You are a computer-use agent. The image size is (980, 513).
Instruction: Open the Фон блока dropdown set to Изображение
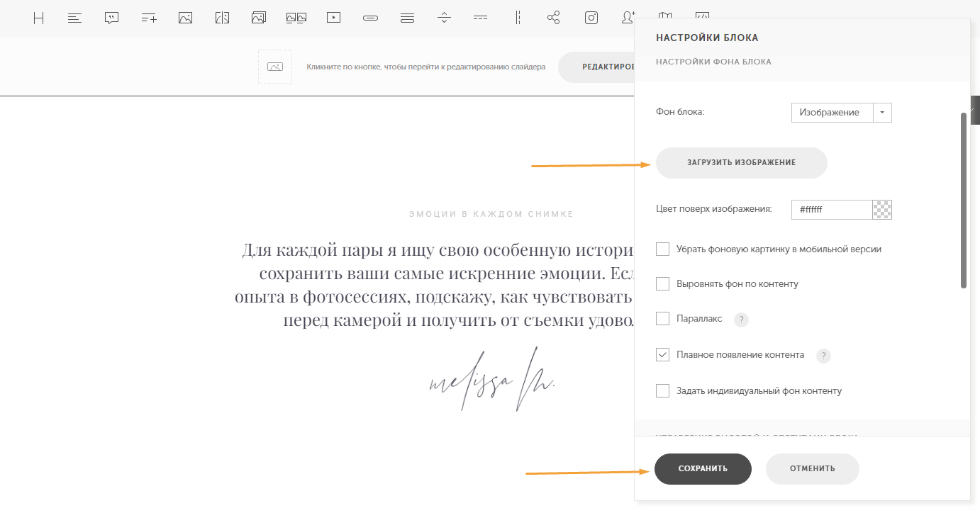point(841,113)
